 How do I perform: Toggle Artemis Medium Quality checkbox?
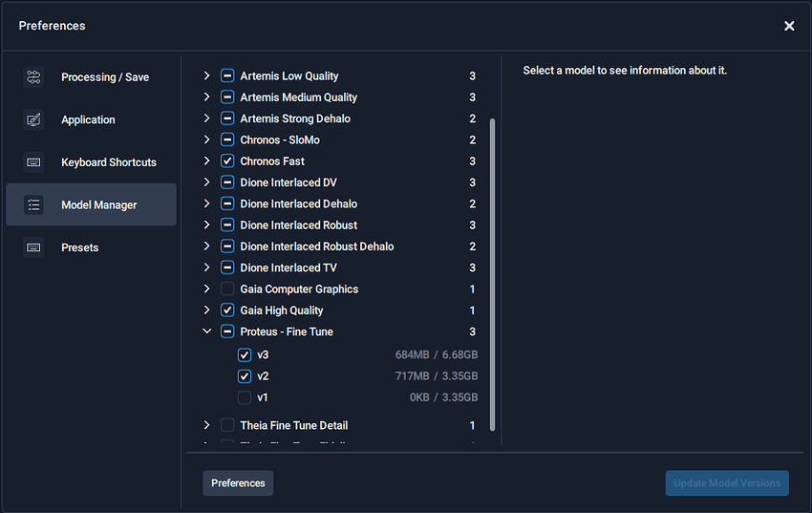(x=227, y=96)
